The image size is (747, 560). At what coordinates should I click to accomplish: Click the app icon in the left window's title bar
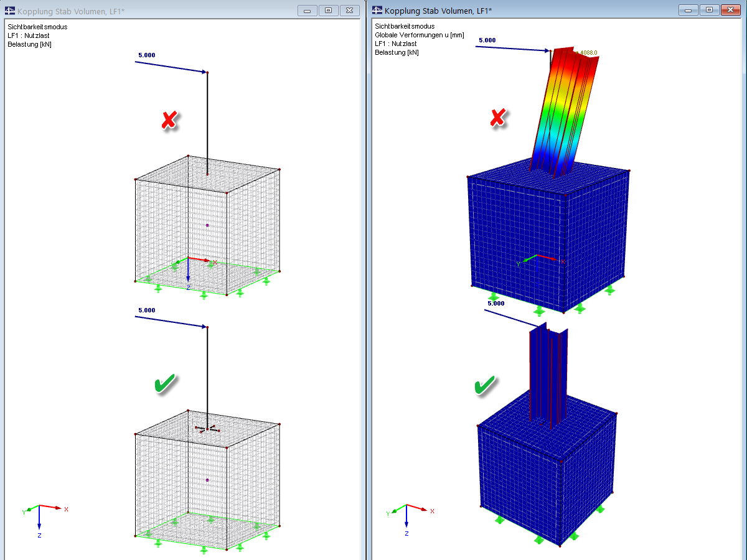(10, 11)
